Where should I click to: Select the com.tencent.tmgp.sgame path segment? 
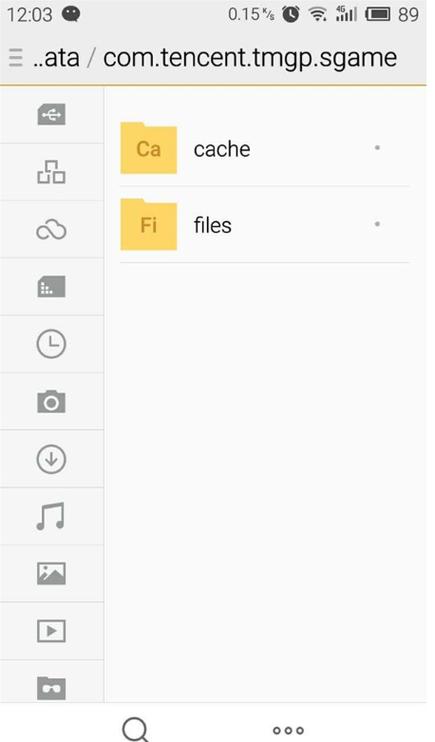[250, 59]
